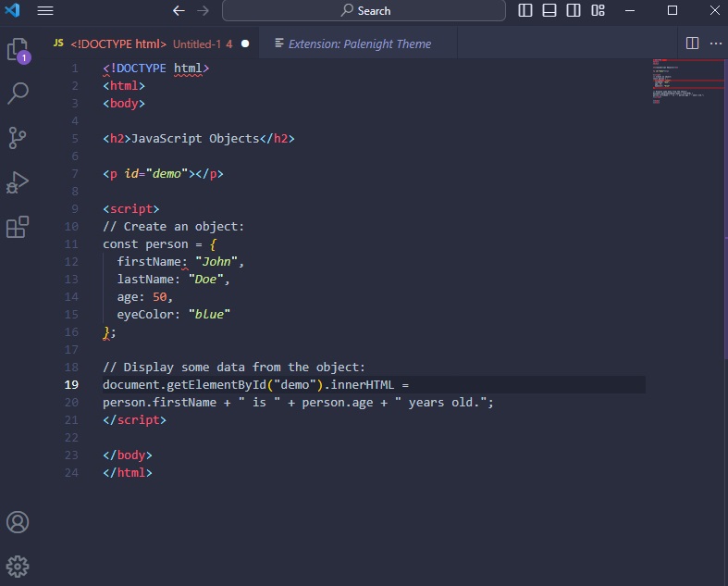Image resolution: width=728 pixels, height=586 pixels.
Task: Split the editor to the right
Action: tap(692, 44)
